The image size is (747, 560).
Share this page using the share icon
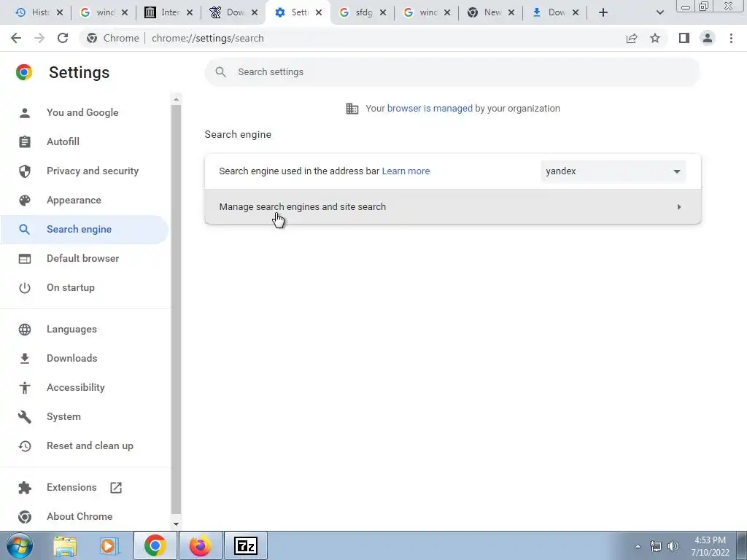pos(632,38)
